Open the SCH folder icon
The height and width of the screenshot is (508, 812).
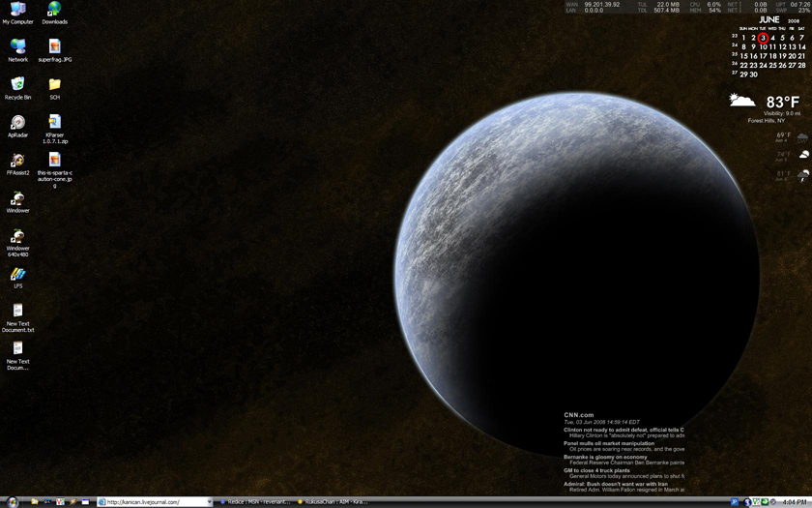click(54, 85)
